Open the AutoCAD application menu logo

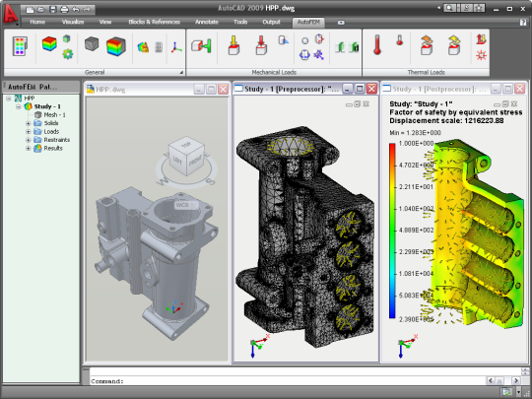pyautogui.click(x=10, y=13)
